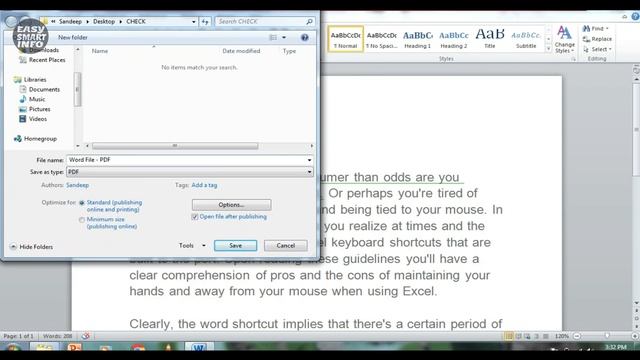The width and height of the screenshot is (640, 360).
Task: Toggle Open file after publishing checkbox
Action: (x=195, y=217)
